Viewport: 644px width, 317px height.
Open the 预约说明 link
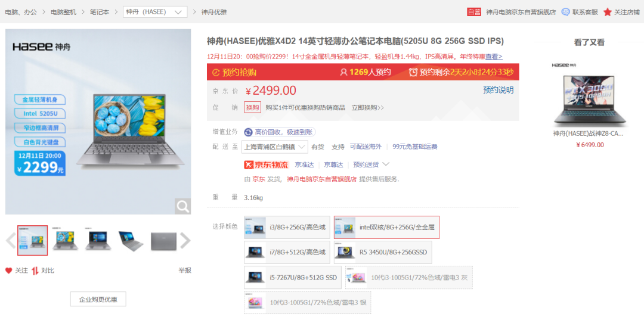click(498, 90)
